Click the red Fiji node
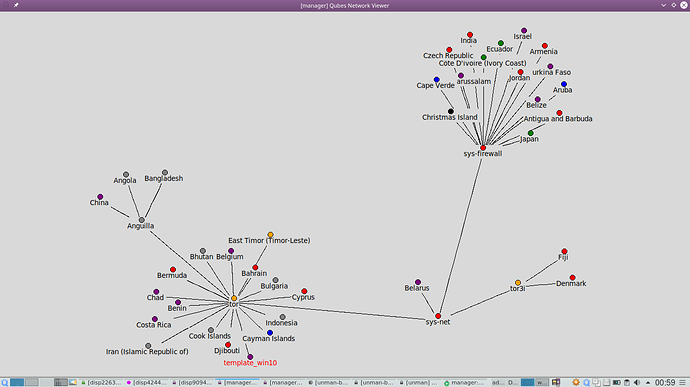The height and width of the screenshot is (387, 690). click(564, 251)
